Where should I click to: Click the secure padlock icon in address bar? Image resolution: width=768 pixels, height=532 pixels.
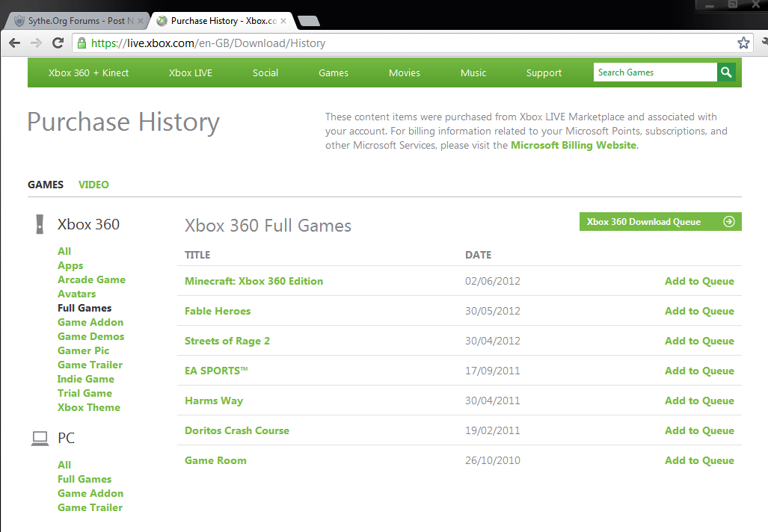[82, 43]
